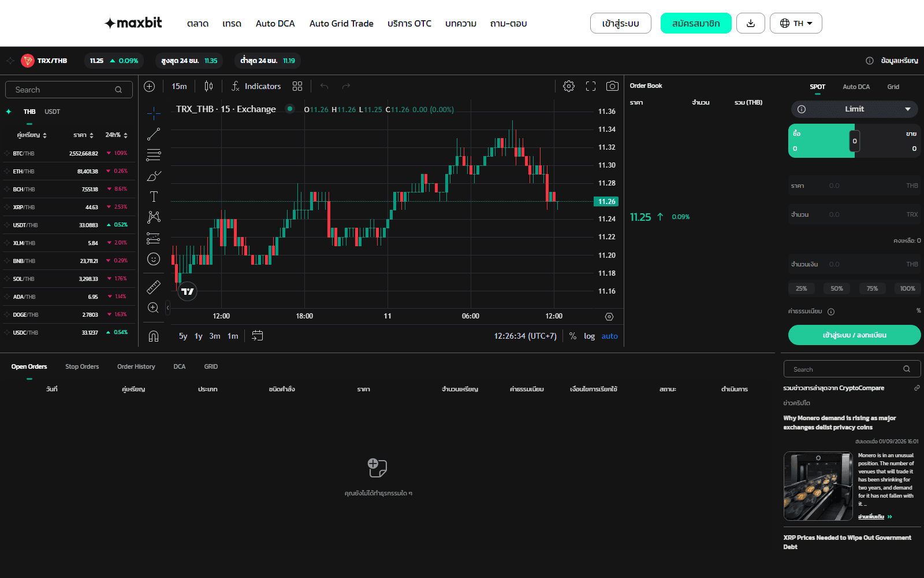Open the Stop Orders tab

coord(82,366)
